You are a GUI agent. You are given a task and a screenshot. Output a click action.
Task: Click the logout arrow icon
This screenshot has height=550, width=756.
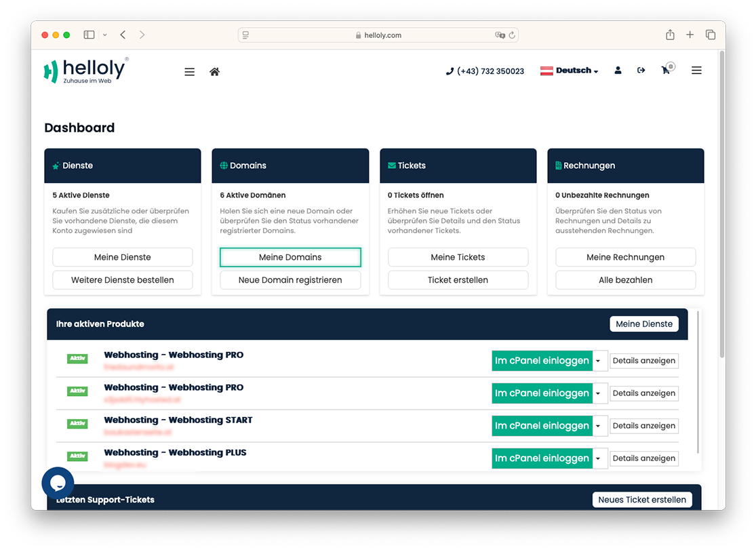click(x=641, y=71)
